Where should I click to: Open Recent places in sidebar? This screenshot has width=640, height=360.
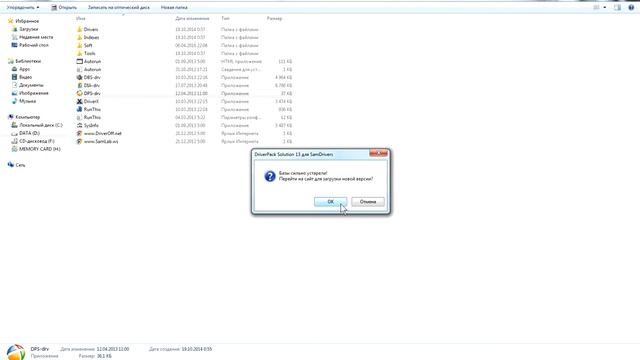pyautogui.click(x=36, y=37)
